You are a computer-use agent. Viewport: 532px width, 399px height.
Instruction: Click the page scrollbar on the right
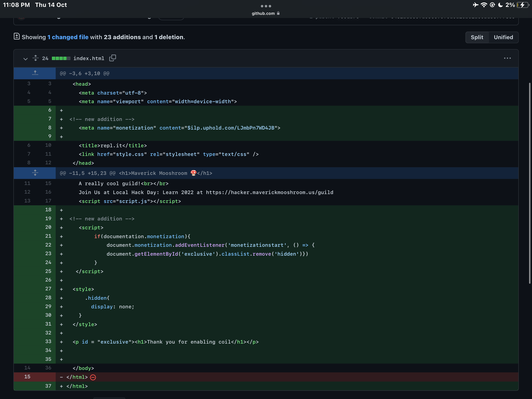click(x=530, y=183)
